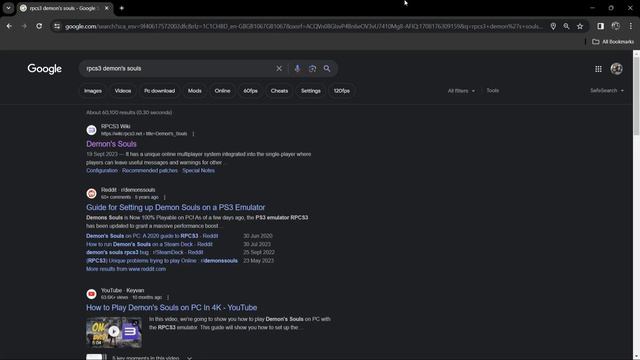Clear the search box text

click(279, 69)
